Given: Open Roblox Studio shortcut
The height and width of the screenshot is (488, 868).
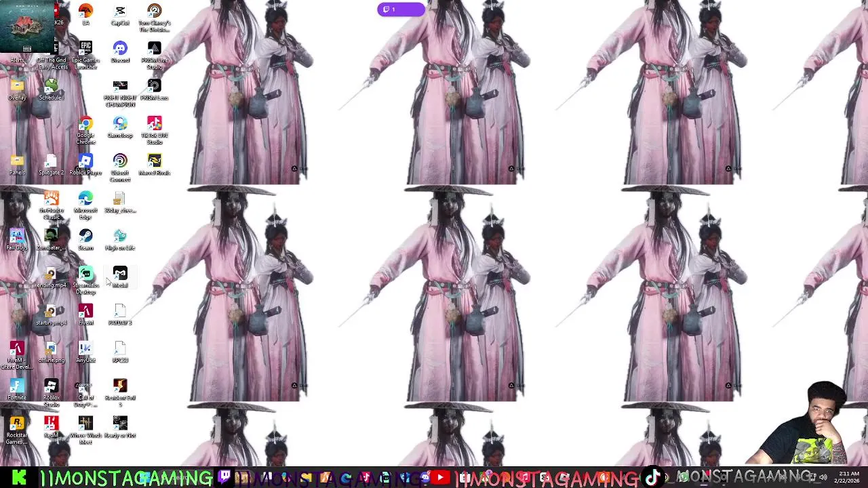Looking at the screenshot, I should pyautogui.click(x=51, y=393).
